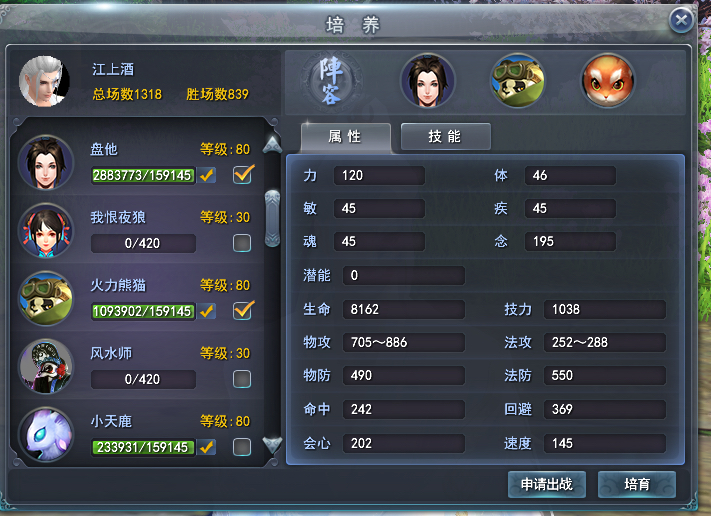Click the scroll up arrow of character list
Viewport: 711px width, 516px height.
pos(272,144)
